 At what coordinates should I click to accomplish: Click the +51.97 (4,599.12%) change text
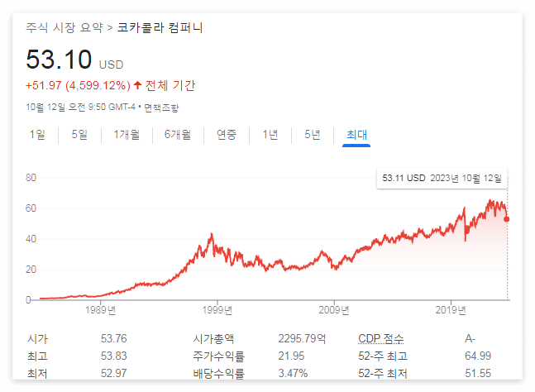point(78,85)
